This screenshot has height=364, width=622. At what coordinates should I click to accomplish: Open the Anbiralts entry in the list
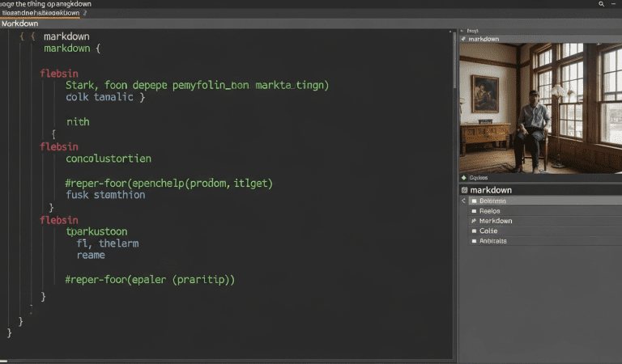coord(492,240)
